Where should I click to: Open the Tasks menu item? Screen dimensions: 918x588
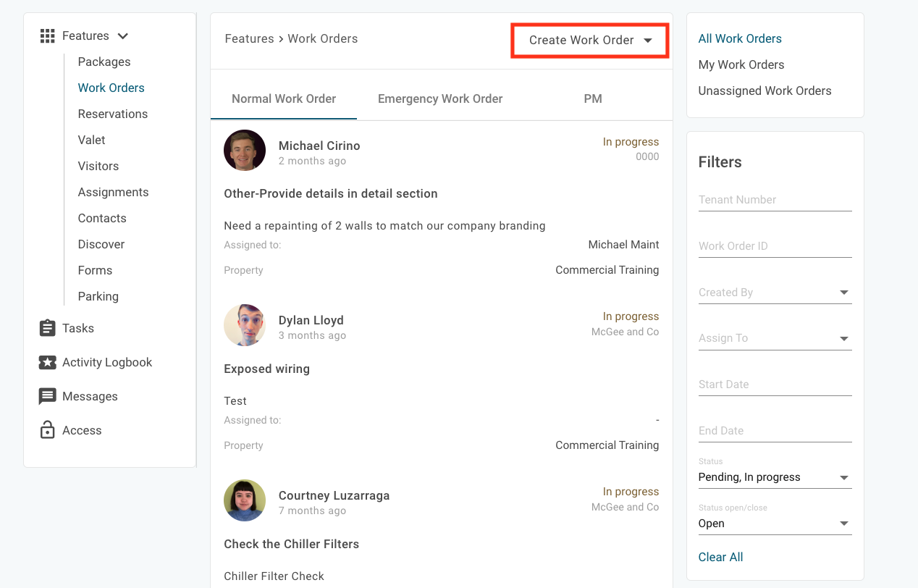(x=78, y=328)
